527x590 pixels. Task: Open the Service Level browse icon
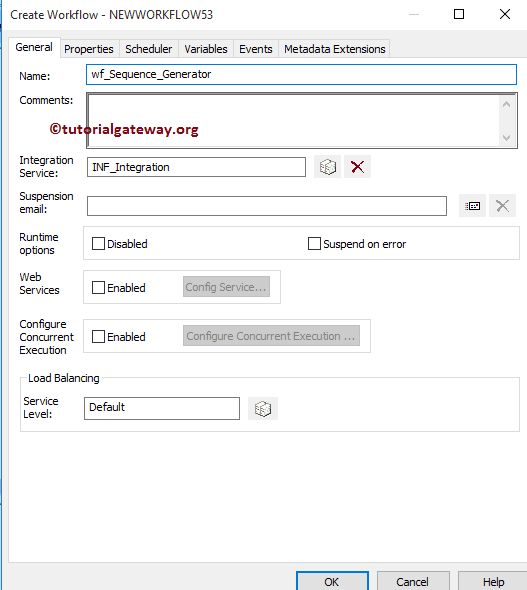263,409
